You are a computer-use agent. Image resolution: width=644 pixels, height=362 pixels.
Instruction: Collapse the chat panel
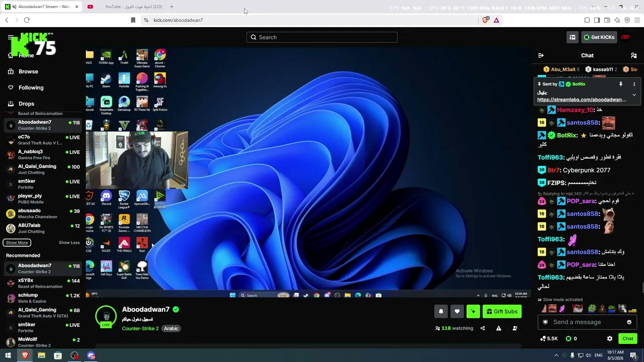tap(541, 55)
